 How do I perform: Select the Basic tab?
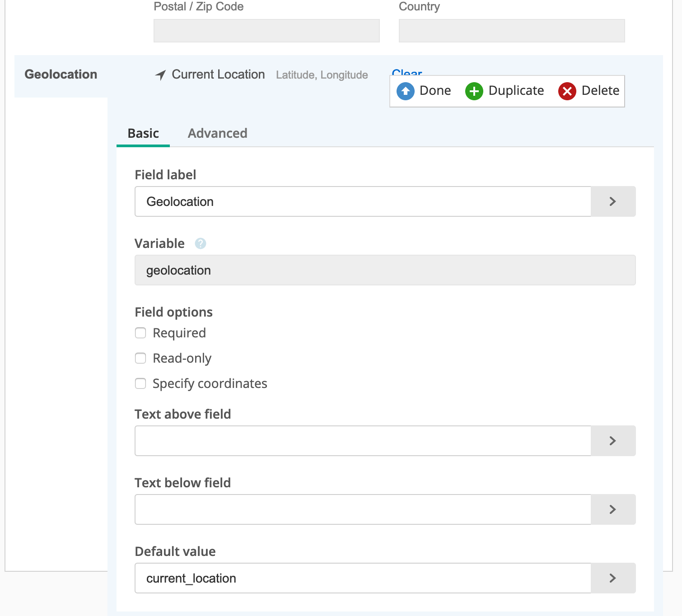[143, 134]
